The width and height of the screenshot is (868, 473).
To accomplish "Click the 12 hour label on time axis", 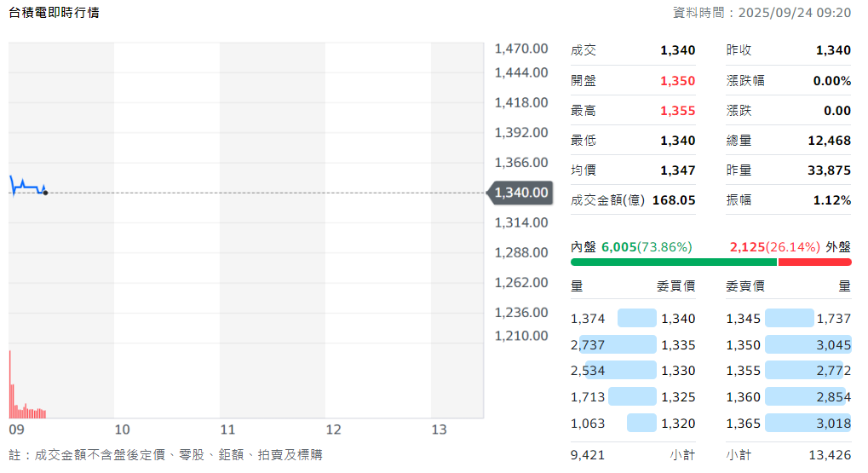I will point(333,430).
